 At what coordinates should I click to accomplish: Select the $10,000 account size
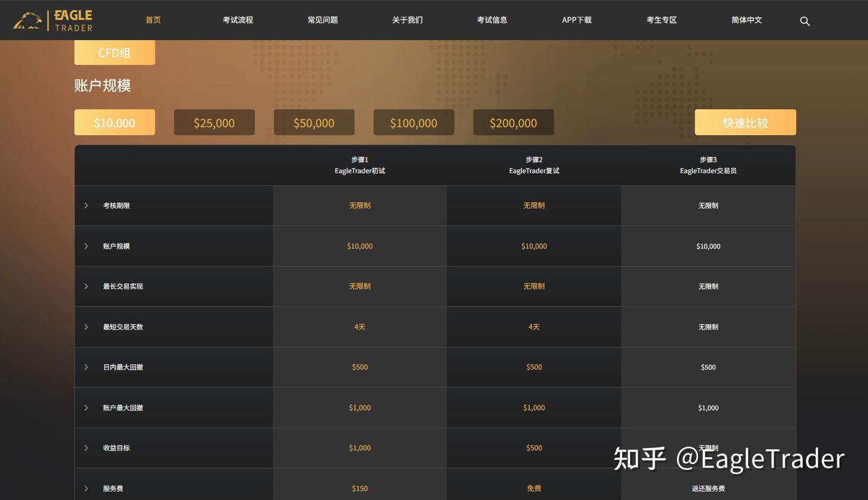115,122
